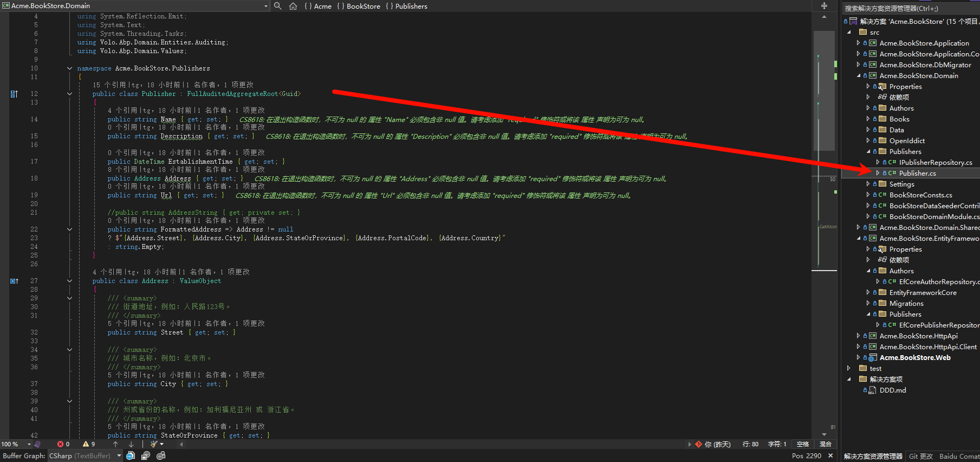Open EfCoreAuthorRepository.cs file
This screenshot has width=980, height=462.
click(939, 281)
